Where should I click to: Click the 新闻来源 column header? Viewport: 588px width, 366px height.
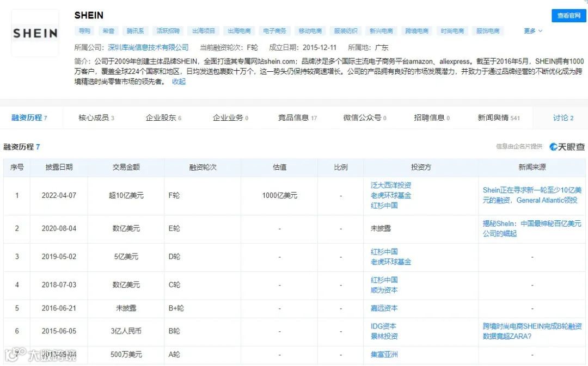tap(532, 168)
